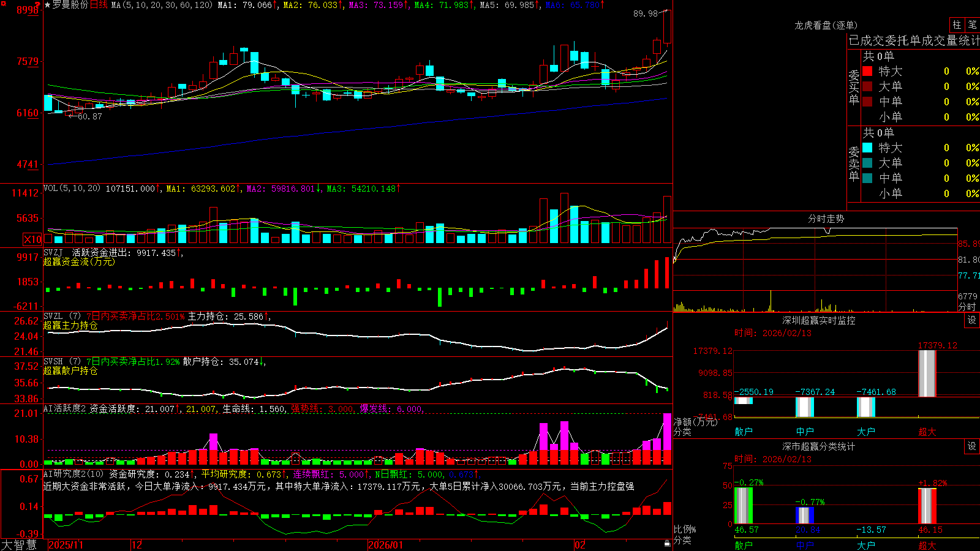Click the blue 中户 20.84 bar in 分类统计
980x551 pixels.
click(805, 515)
